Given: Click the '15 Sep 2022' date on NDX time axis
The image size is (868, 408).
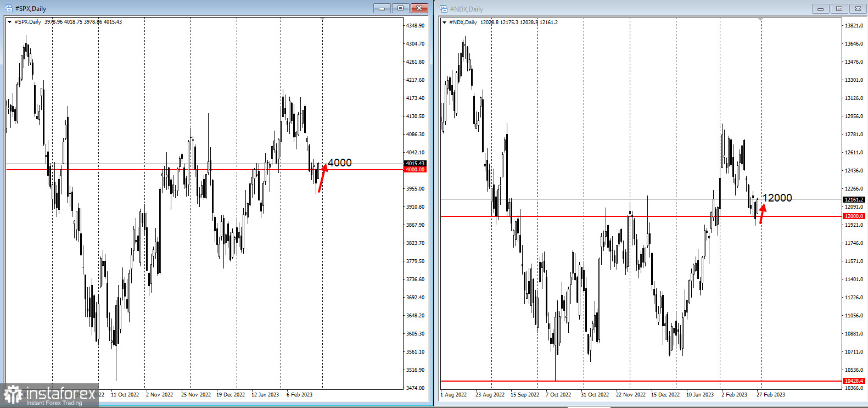Looking at the screenshot, I should click(525, 395).
